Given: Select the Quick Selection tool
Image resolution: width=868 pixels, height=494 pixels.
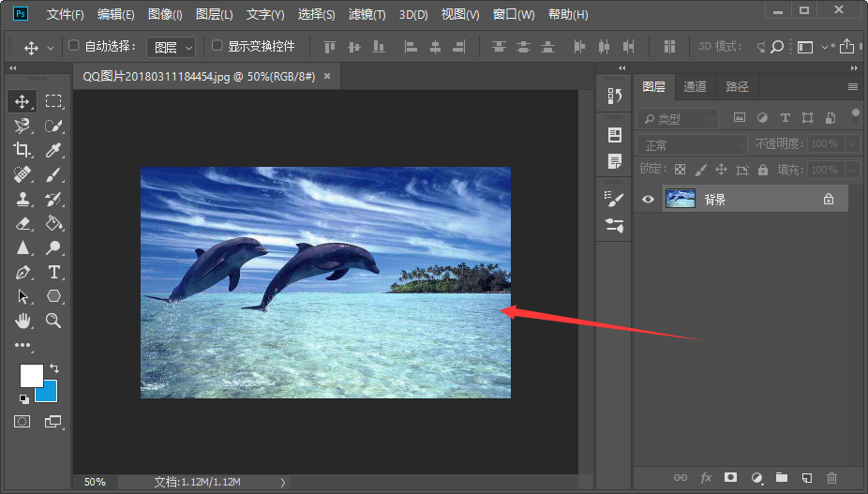Looking at the screenshot, I should pyautogui.click(x=53, y=126).
